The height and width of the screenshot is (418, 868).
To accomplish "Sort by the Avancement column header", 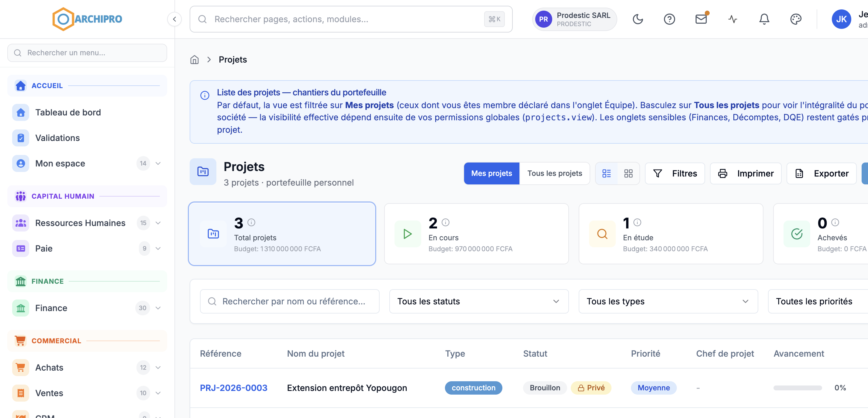I will coord(799,353).
